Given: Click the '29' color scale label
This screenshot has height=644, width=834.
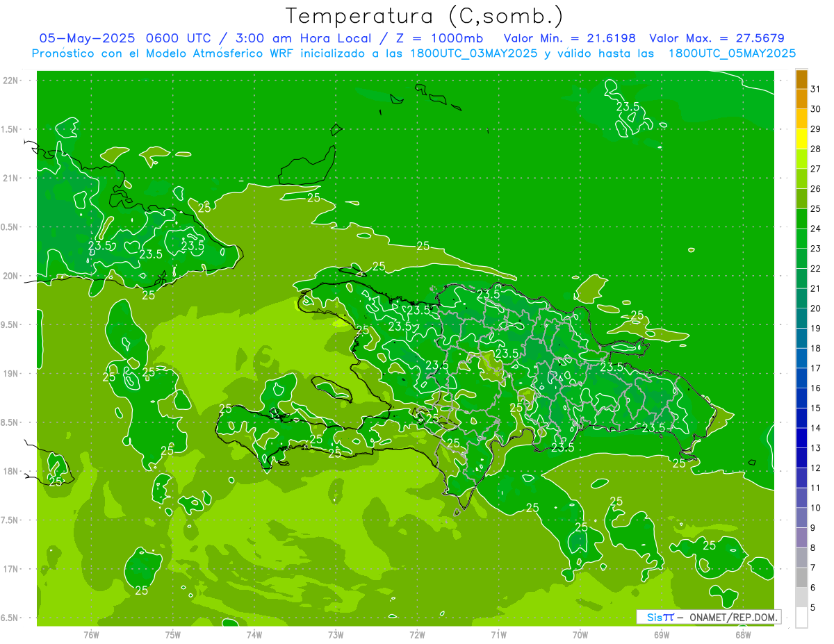Looking at the screenshot, I should pos(816,129).
